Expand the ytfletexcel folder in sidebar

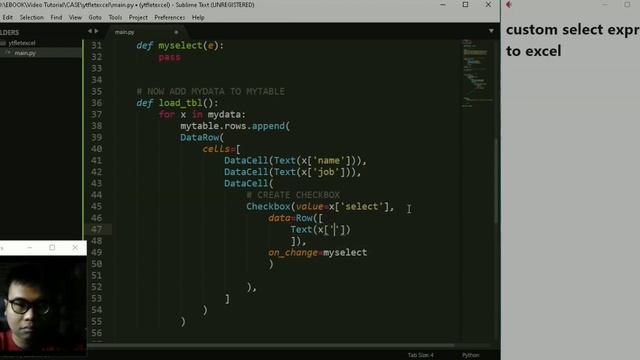pos(22,43)
